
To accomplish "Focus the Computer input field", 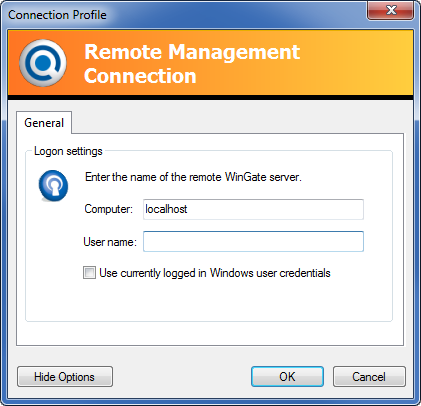I will [253, 209].
